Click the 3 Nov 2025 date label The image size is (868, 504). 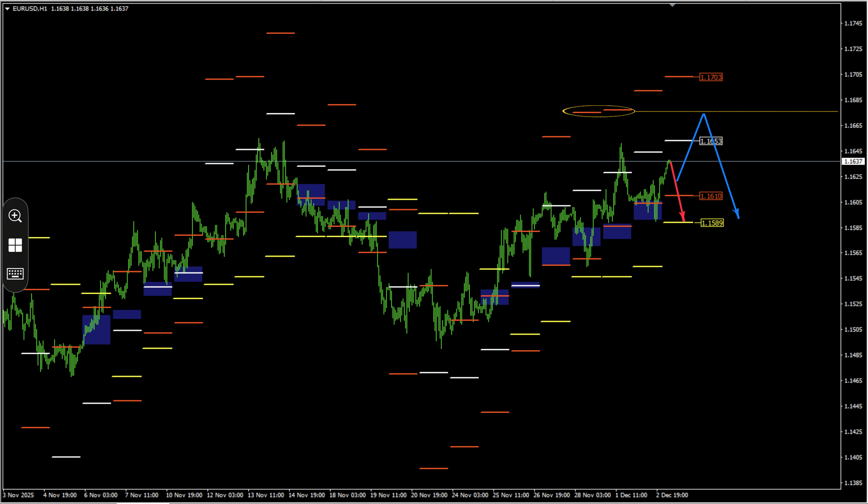(18, 495)
